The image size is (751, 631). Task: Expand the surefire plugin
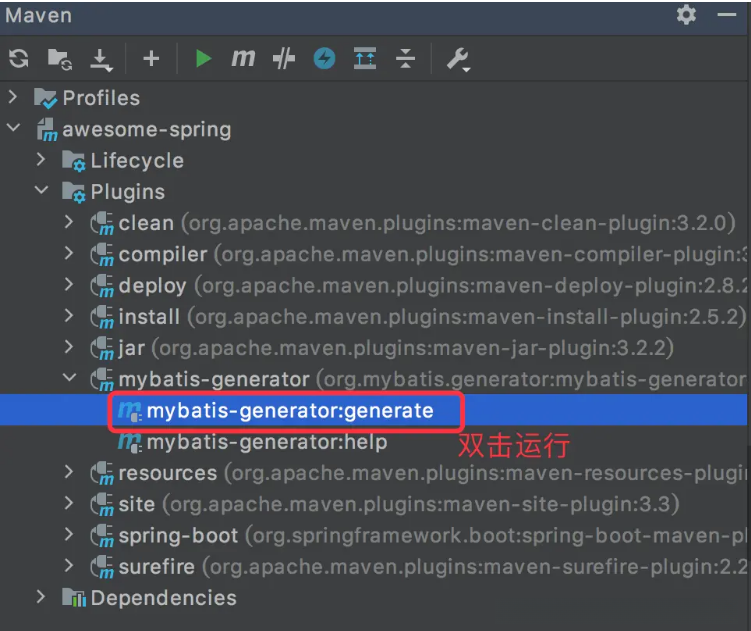point(69,566)
